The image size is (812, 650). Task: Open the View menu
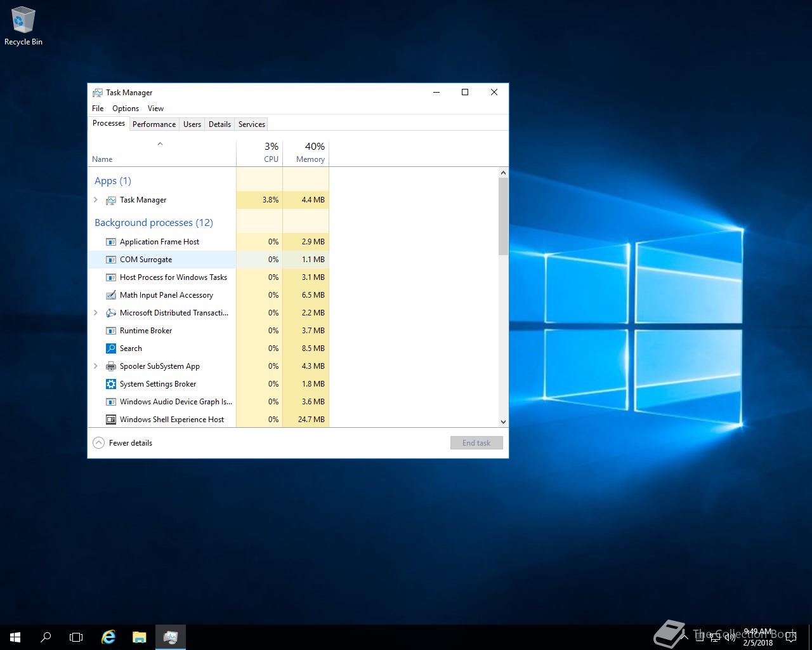155,109
